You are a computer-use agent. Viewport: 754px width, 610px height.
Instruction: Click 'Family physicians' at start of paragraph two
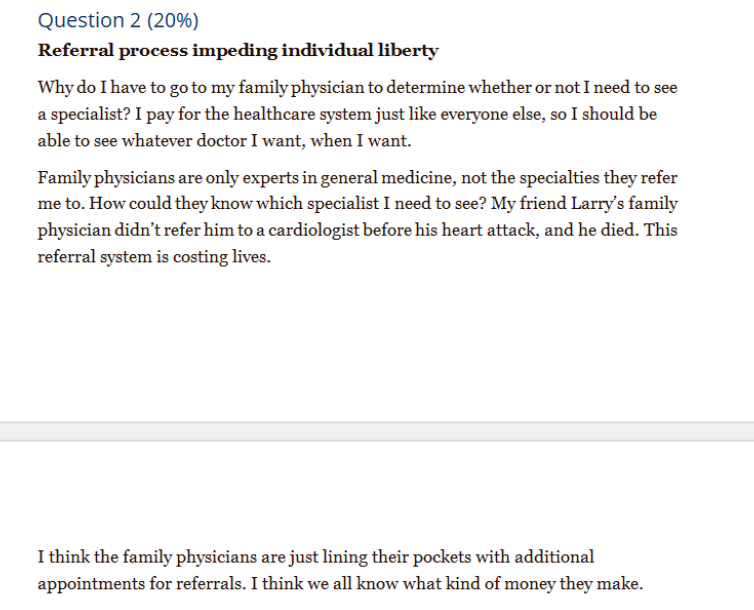click(x=106, y=178)
